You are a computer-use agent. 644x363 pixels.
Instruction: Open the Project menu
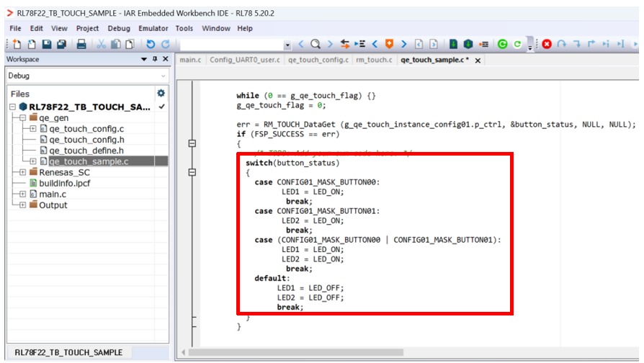tap(87, 28)
